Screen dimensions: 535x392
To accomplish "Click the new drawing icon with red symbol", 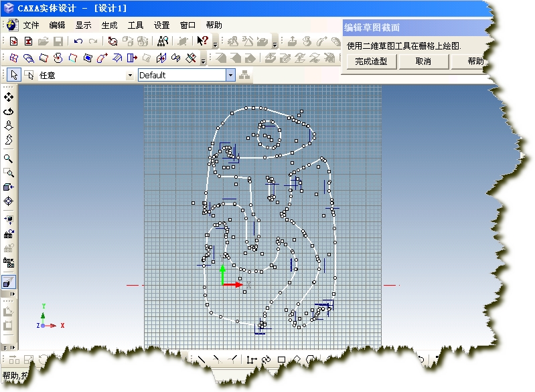I will tap(29, 41).
